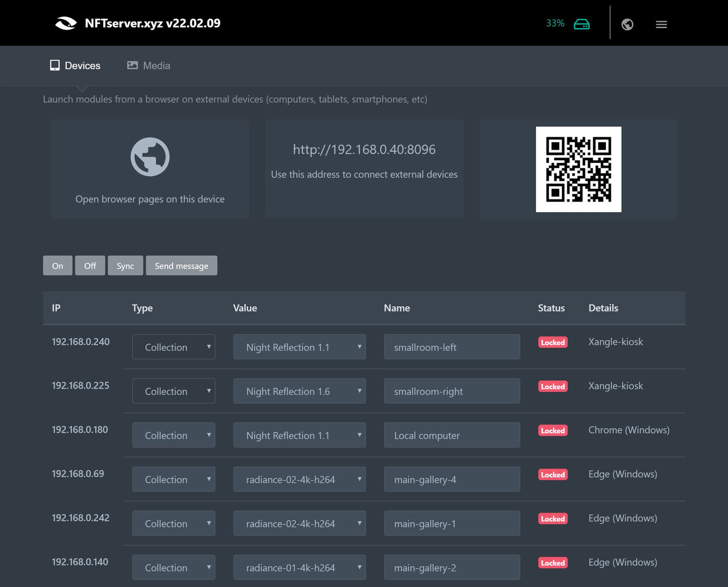
Task: Switch to the Media tab
Action: (x=149, y=66)
